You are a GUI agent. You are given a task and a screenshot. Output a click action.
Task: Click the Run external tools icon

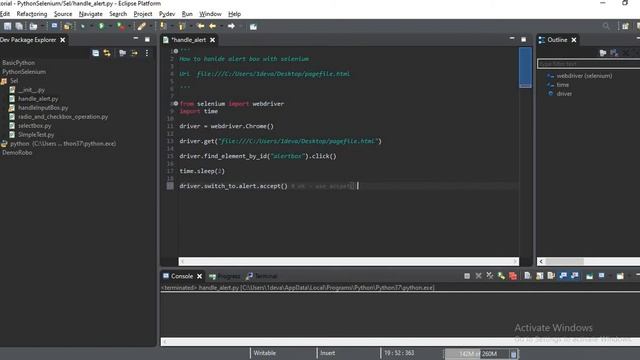coord(121,26)
